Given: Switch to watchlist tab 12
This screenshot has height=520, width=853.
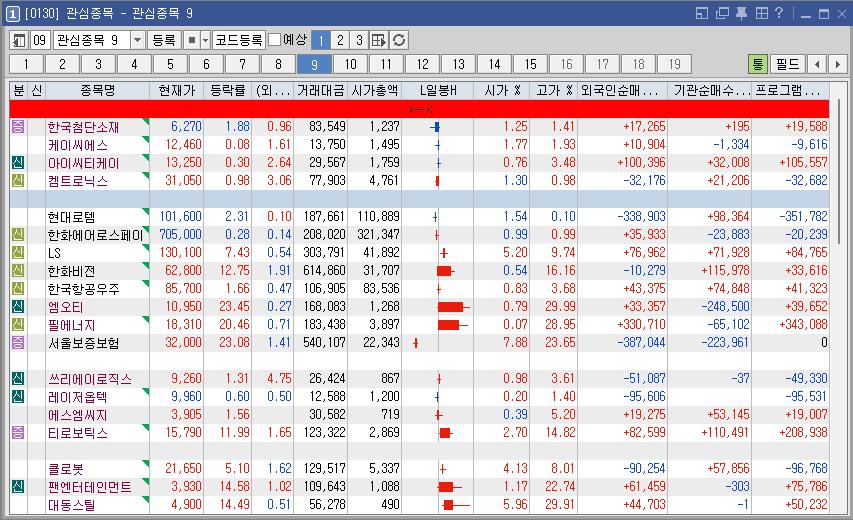Looking at the screenshot, I should 422,64.
